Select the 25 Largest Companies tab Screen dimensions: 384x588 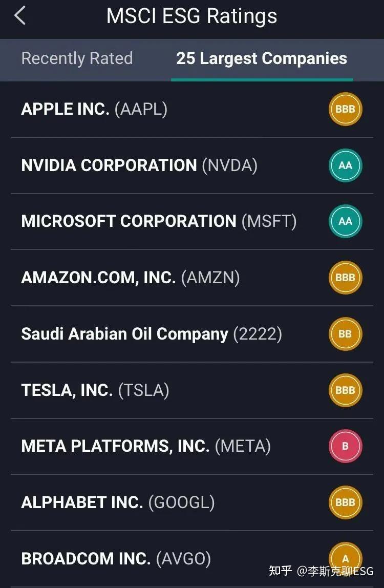coord(262,58)
